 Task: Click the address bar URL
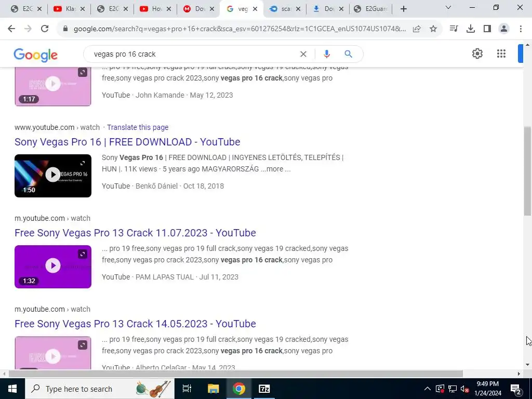pos(240,29)
